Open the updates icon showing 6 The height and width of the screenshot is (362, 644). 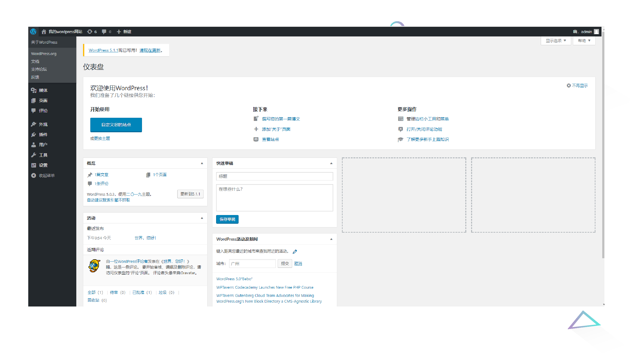[x=90, y=31]
